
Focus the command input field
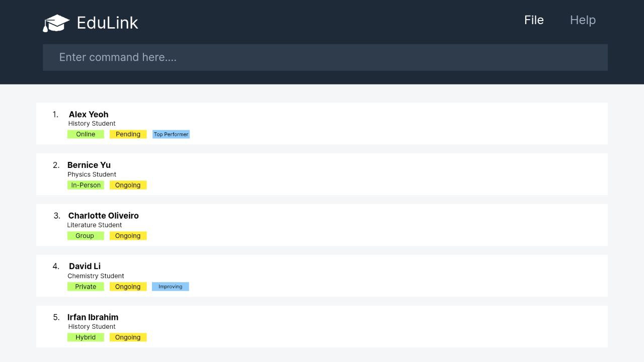click(x=325, y=57)
